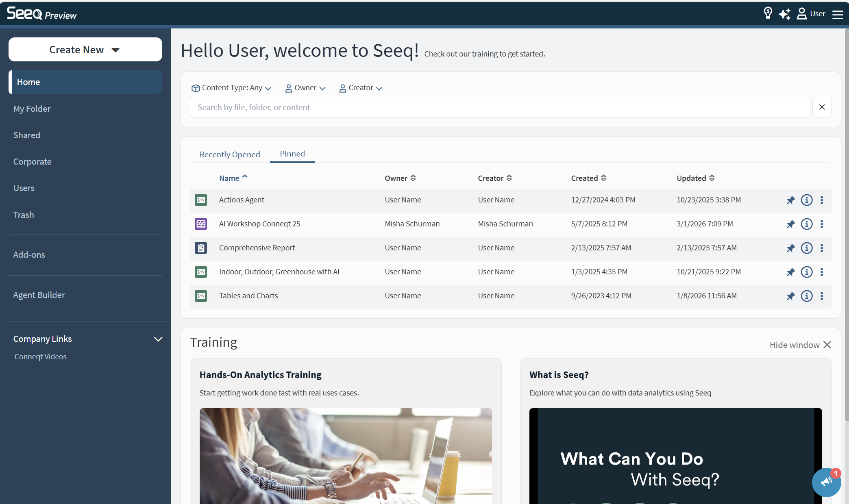849x504 pixels.
Task: Open the AI sparkle assistant icon
Action: click(785, 14)
